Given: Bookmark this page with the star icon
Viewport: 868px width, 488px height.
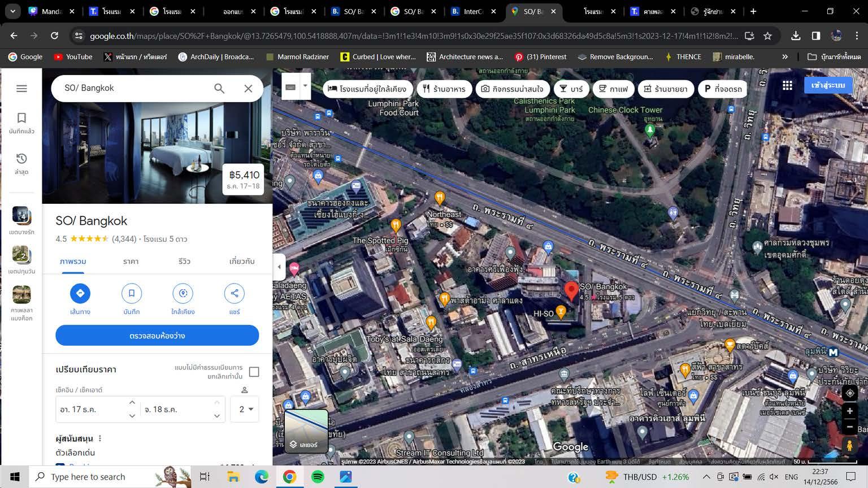Looking at the screenshot, I should pyautogui.click(x=767, y=36).
